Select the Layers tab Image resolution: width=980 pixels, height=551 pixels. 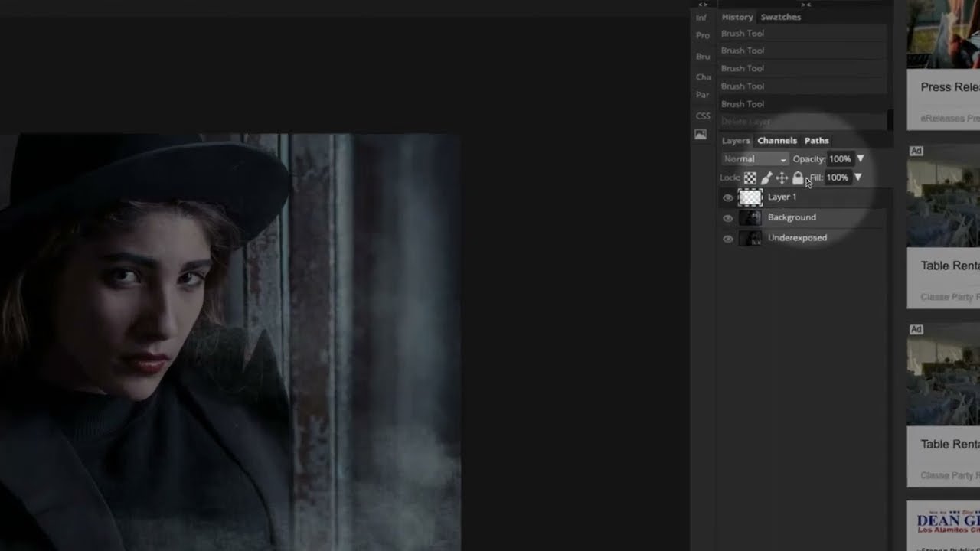[736, 141]
